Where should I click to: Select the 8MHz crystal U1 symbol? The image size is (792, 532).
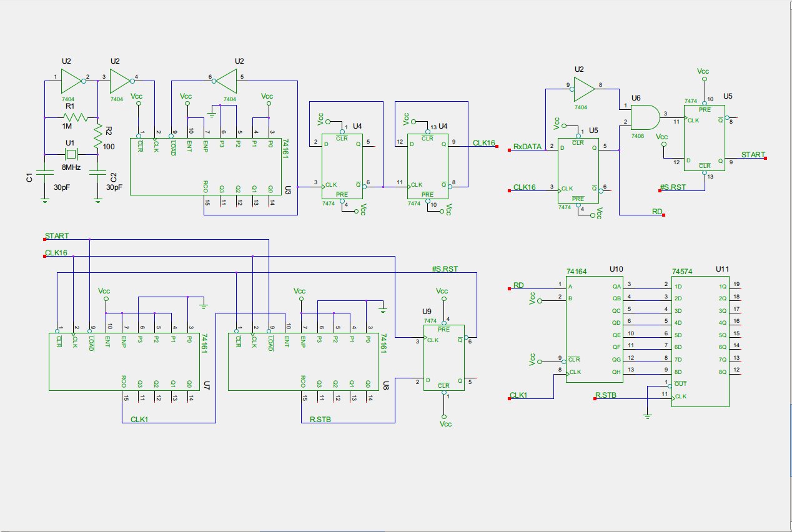pyautogui.click(x=71, y=154)
